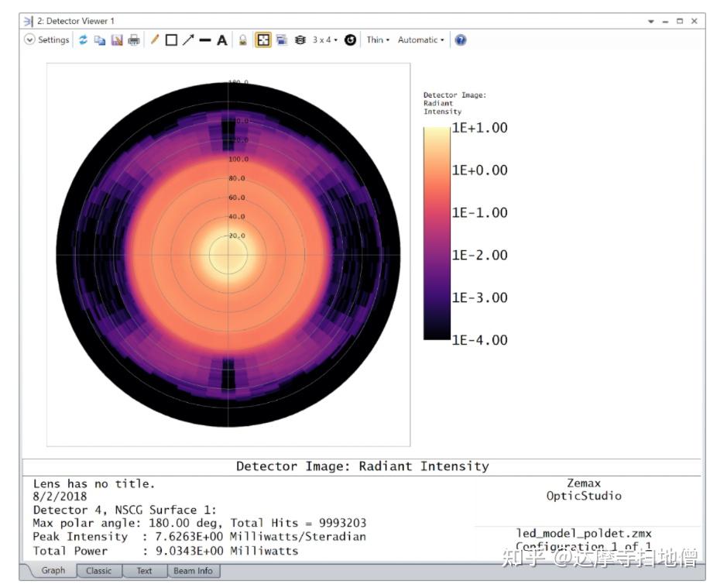The height and width of the screenshot is (588, 717).
Task: Select the text annotation 'A' tool
Action: click(x=221, y=40)
